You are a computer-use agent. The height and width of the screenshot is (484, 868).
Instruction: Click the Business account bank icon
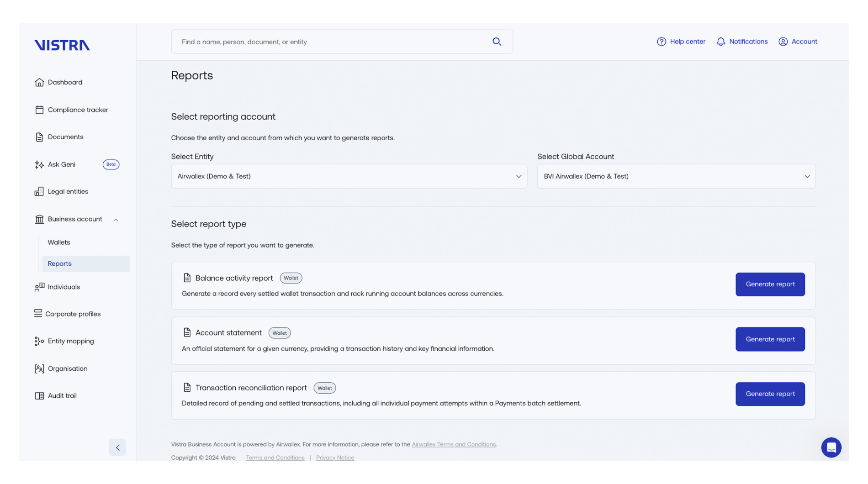coord(39,219)
